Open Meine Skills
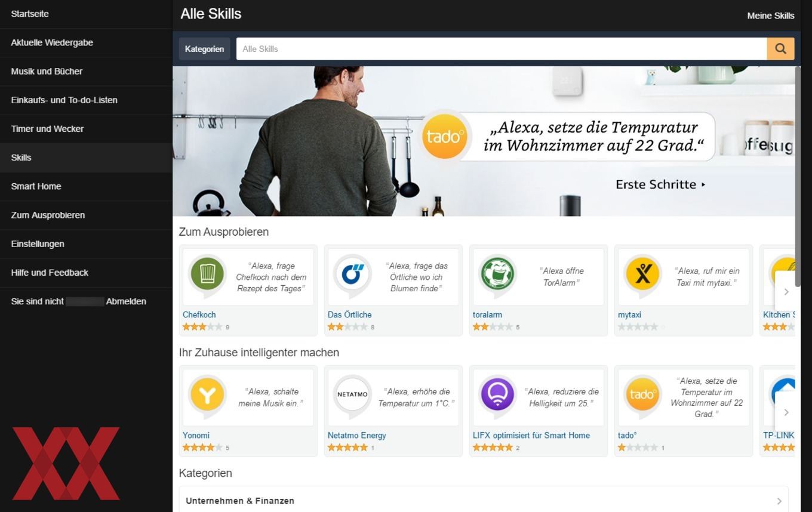 771,16
